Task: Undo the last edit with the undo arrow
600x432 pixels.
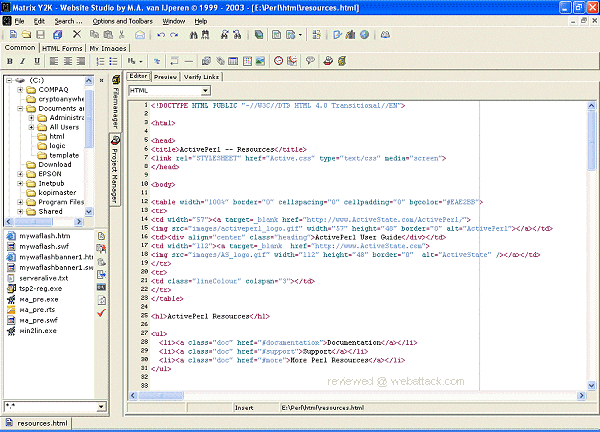Action: 161,35
